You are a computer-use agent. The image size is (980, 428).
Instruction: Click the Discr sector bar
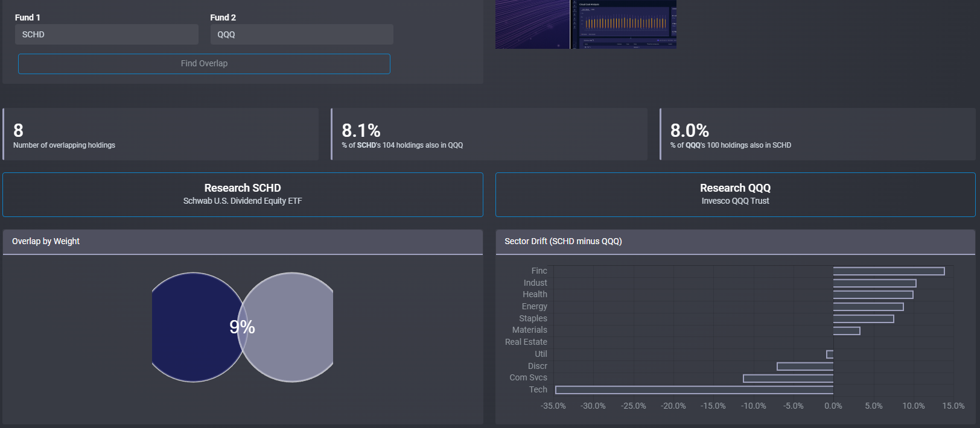click(x=805, y=367)
